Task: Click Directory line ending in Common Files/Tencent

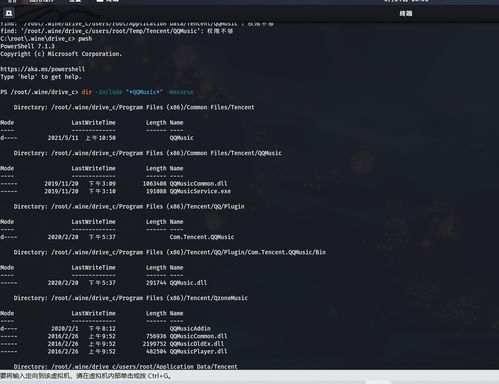Action: [134, 107]
